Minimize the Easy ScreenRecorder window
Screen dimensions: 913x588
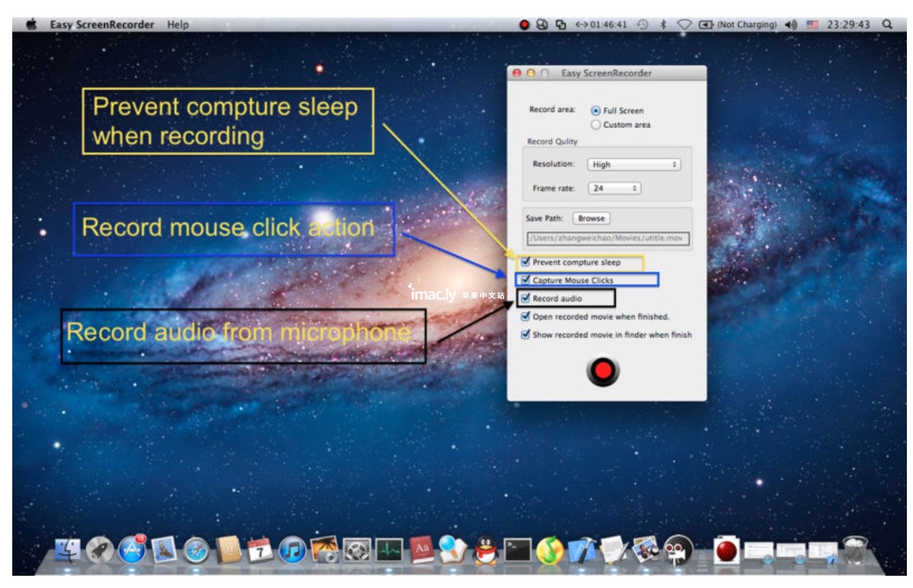point(531,73)
